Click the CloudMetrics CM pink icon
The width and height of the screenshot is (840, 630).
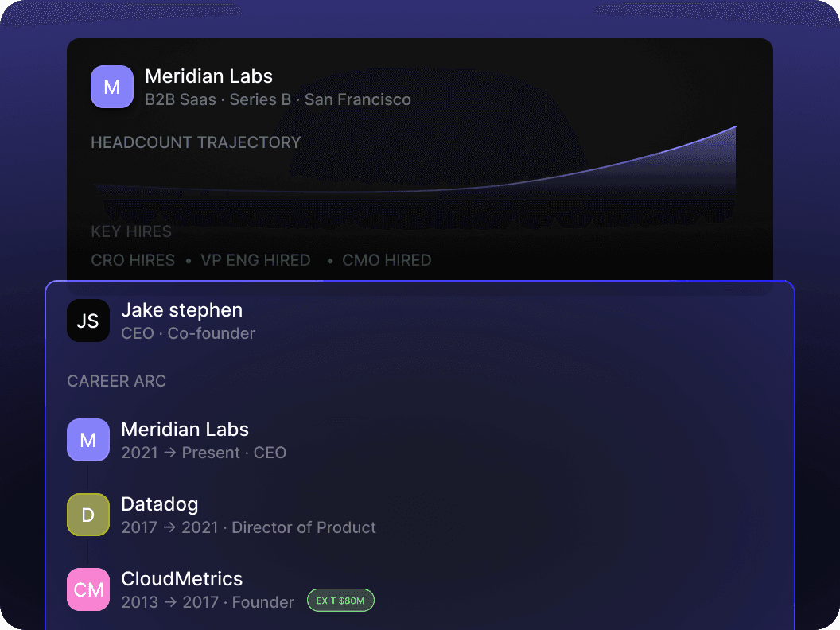tap(88, 589)
